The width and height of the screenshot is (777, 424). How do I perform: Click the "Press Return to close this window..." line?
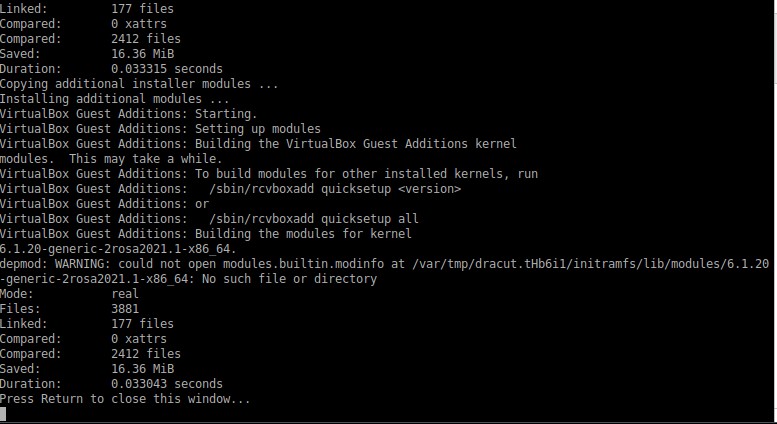click(125, 399)
